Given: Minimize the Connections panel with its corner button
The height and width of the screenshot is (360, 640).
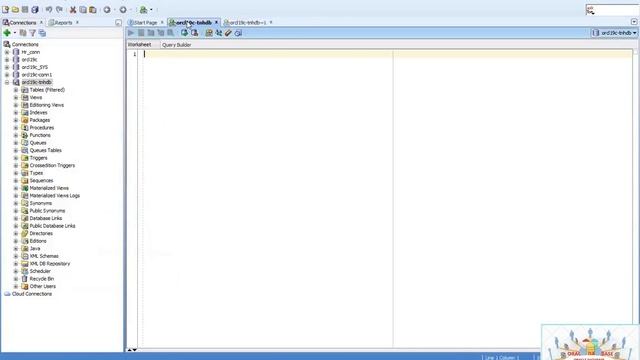Looking at the screenshot, I should [x=118, y=22].
